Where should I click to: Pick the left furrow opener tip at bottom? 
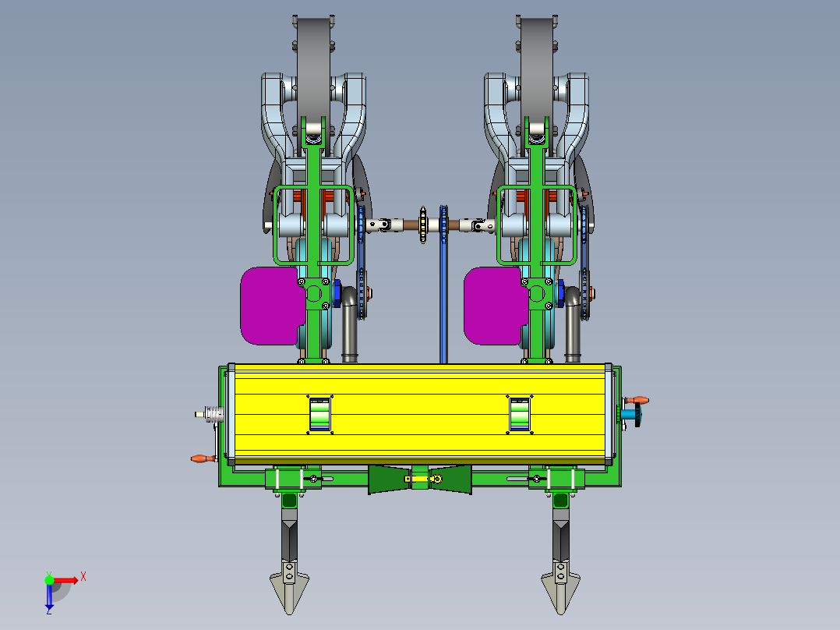[289, 589]
